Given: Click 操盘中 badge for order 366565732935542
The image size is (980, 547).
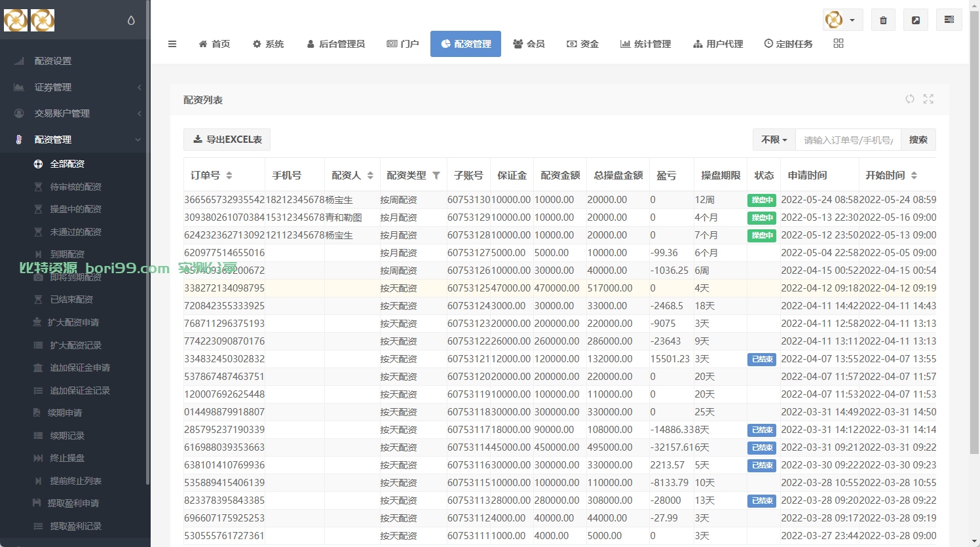Looking at the screenshot, I should point(762,200).
